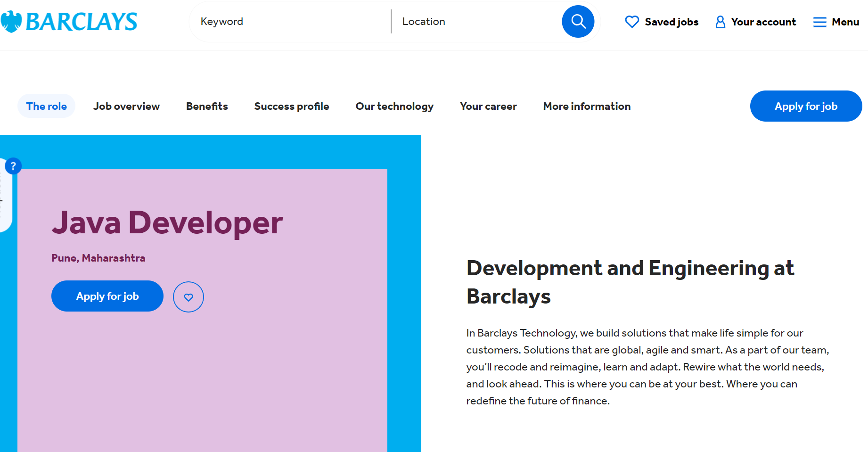The height and width of the screenshot is (452, 868).
Task: Click the paragraph starting 'In Barclays Technology'
Action: tap(647, 367)
